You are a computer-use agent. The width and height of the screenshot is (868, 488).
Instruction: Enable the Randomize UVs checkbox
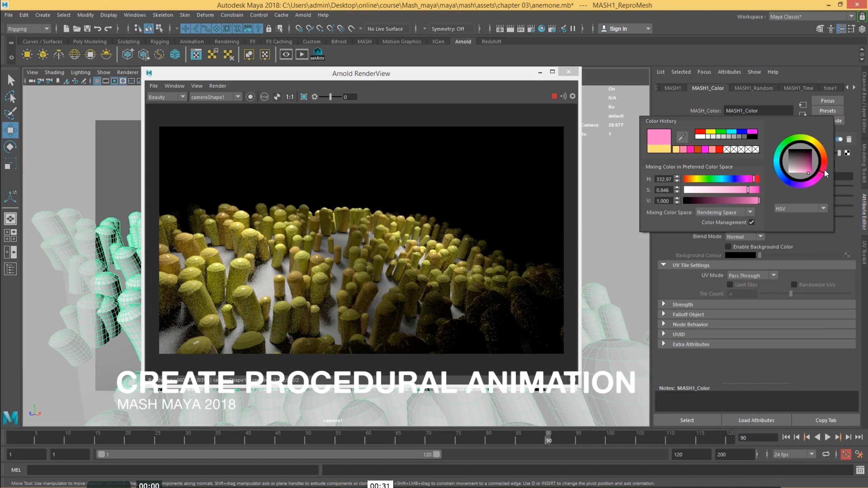[x=794, y=285]
